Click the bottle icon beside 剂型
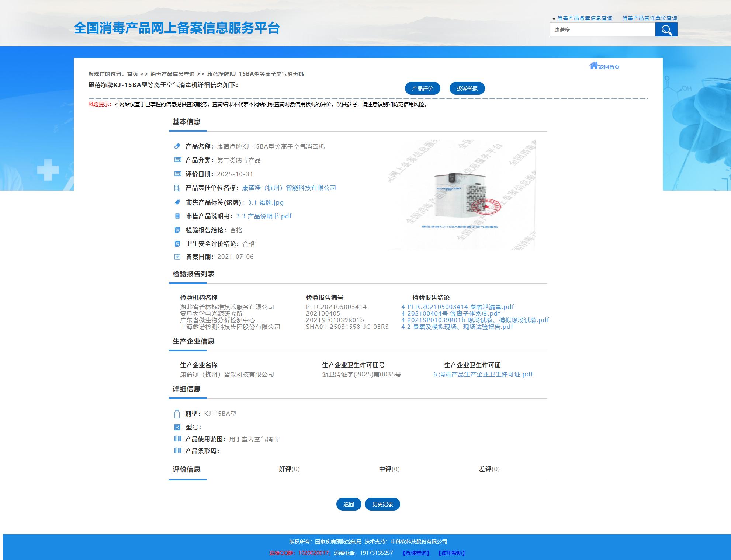The width and height of the screenshot is (731, 560). tap(177, 414)
